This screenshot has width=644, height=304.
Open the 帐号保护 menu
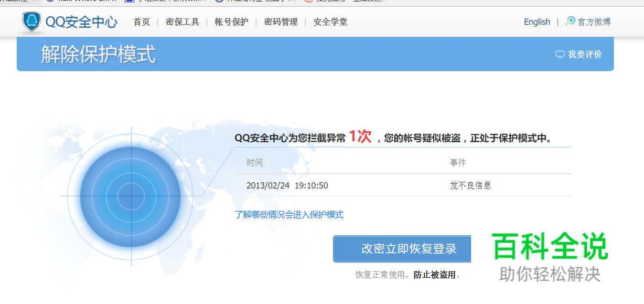pyautogui.click(x=232, y=22)
